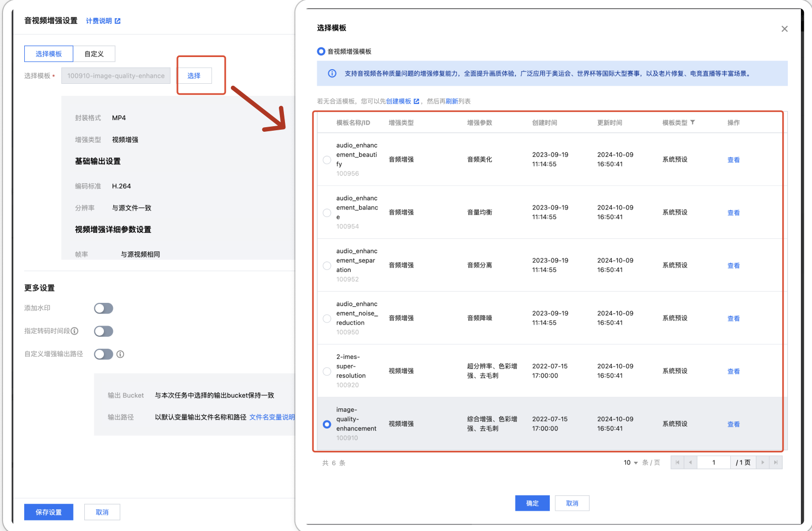Viewport: 812px width, 531px height.
Task: Click 取消 in the settings panel
Action: point(102,512)
